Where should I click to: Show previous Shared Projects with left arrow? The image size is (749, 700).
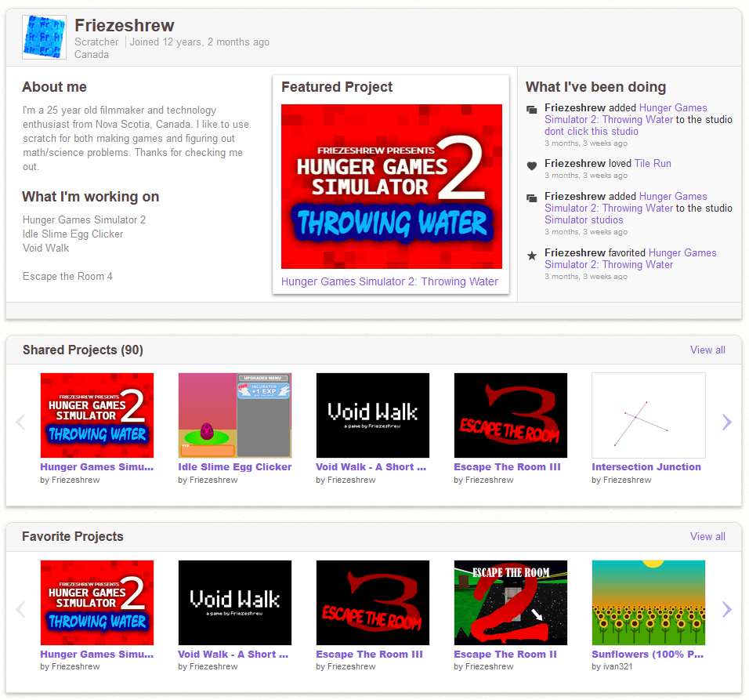point(20,422)
